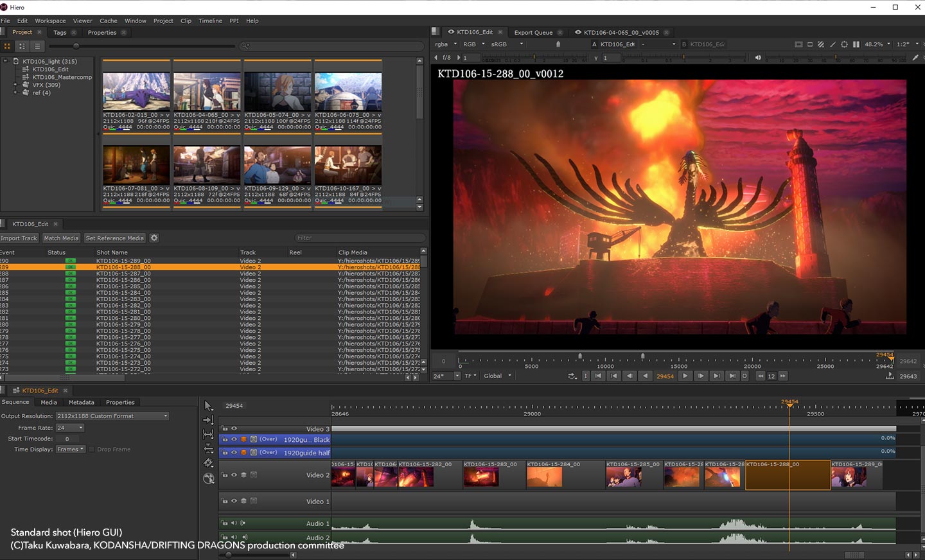This screenshot has width=925, height=560.
Task: Toggle in/out point marker button
Action: pyautogui.click(x=585, y=376)
